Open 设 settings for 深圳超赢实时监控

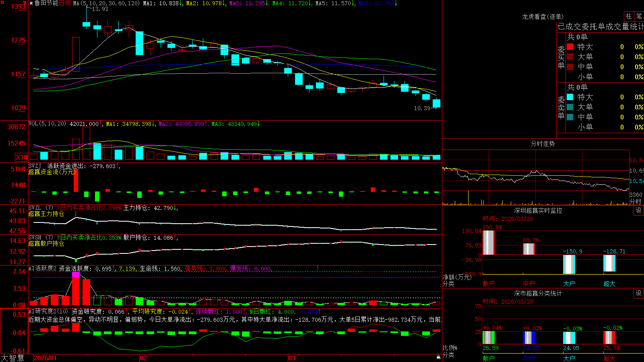tap(638, 210)
